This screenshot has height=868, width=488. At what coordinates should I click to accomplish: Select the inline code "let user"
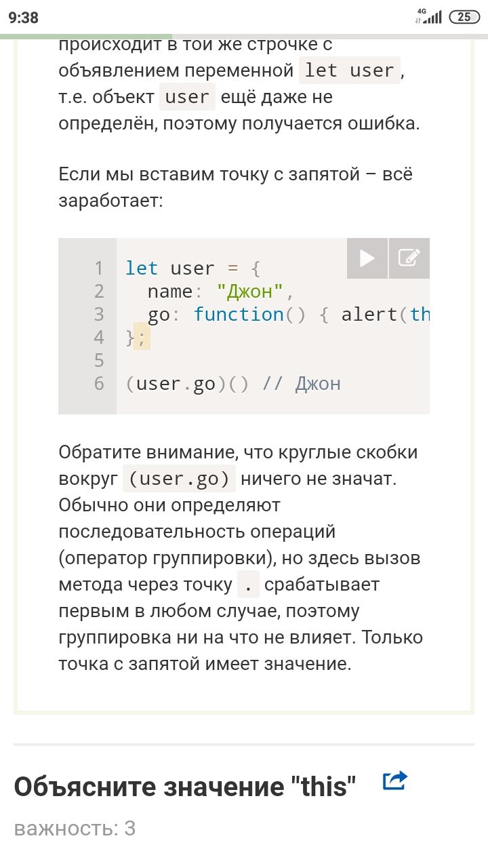[x=350, y=70]
